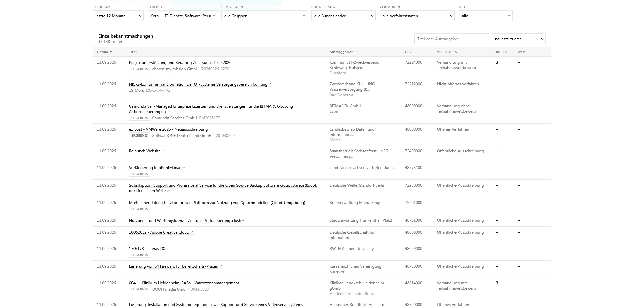The width and height of the screenshot is (644, 308).
Task: Change the sort order dropdown 'neueste zuerst'
Action: coord(519,39)
